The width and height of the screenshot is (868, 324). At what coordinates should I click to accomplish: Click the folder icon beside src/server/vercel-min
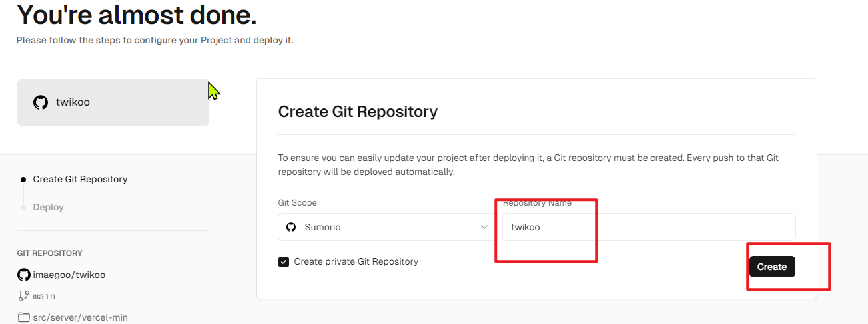tap(24, 317)
